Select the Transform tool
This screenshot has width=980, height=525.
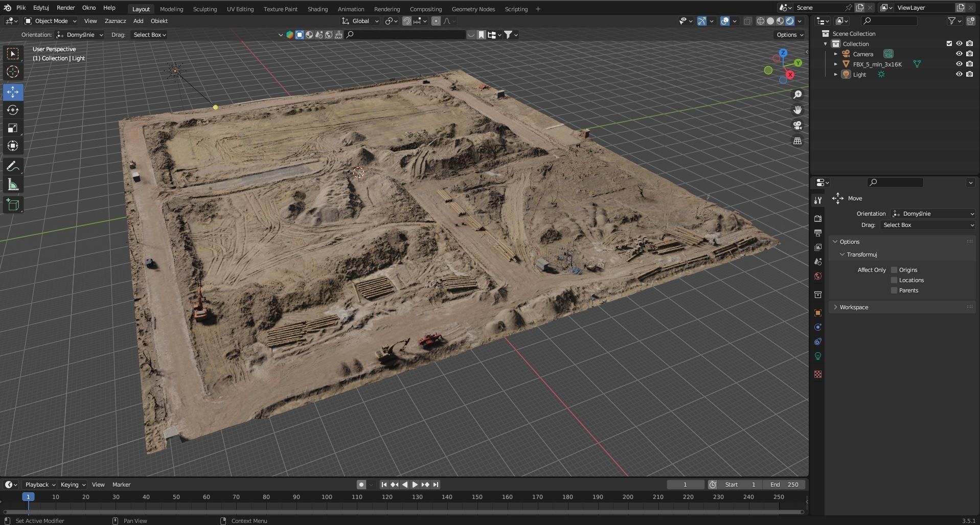click(x=13, y=146)
